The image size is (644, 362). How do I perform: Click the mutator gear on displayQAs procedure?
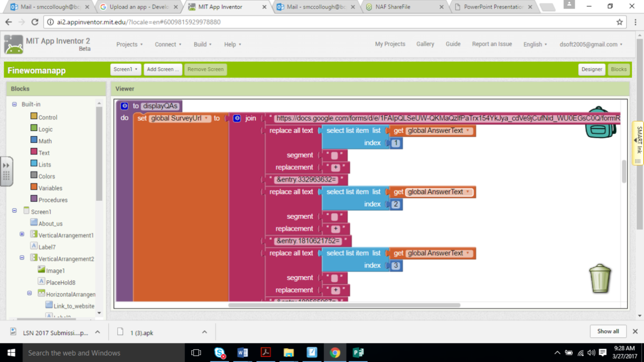pos(124,106)
